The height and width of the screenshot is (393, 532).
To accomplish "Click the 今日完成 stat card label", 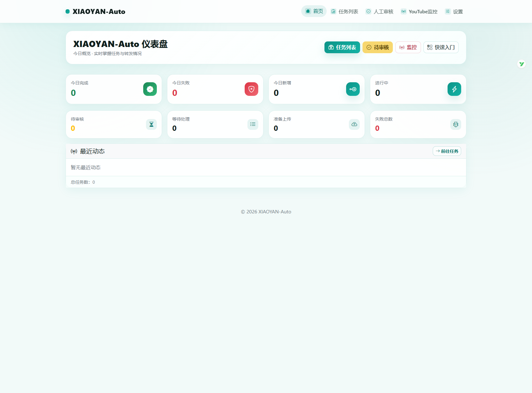I will point(79,83).
